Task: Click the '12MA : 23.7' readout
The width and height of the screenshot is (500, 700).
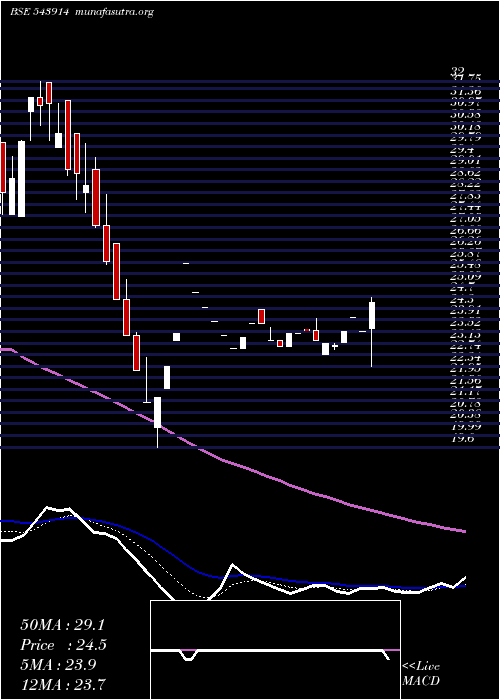Action: [x=65, y=684]
